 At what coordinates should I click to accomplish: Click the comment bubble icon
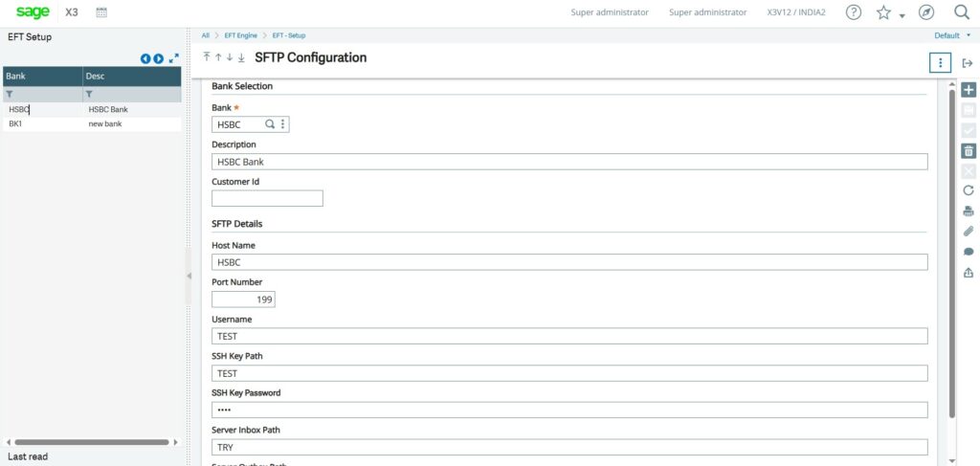[x=968, y=252]
